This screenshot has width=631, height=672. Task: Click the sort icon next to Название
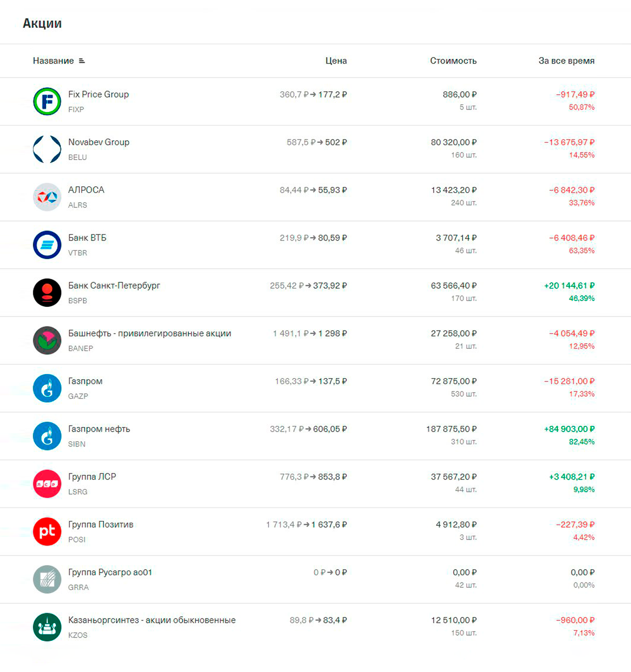pyautogui.click(x=82, y=61)
